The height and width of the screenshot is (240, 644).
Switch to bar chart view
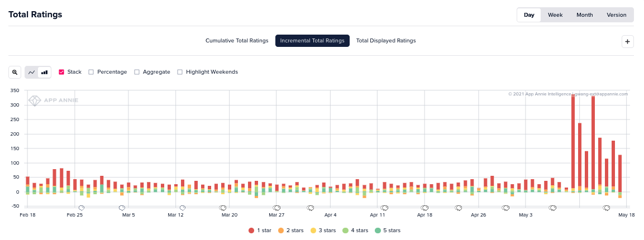point(44,72)
